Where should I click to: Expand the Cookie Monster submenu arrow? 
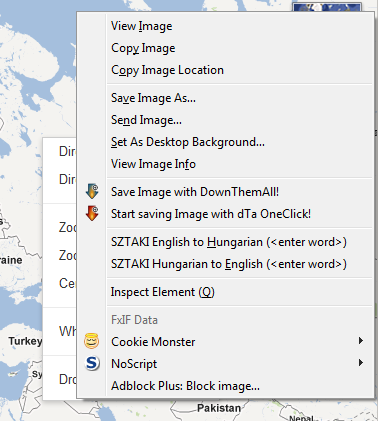click(x=361, y=341)
